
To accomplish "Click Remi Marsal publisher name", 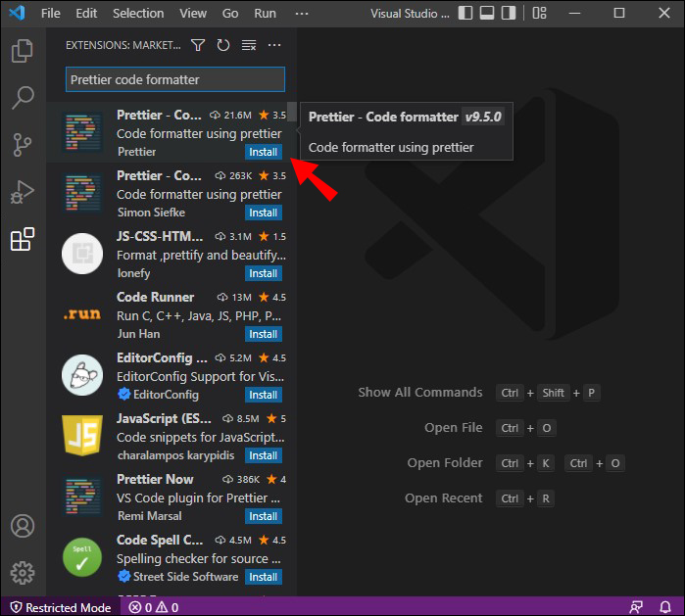I will pyautogui.click(x=149, y=516).
